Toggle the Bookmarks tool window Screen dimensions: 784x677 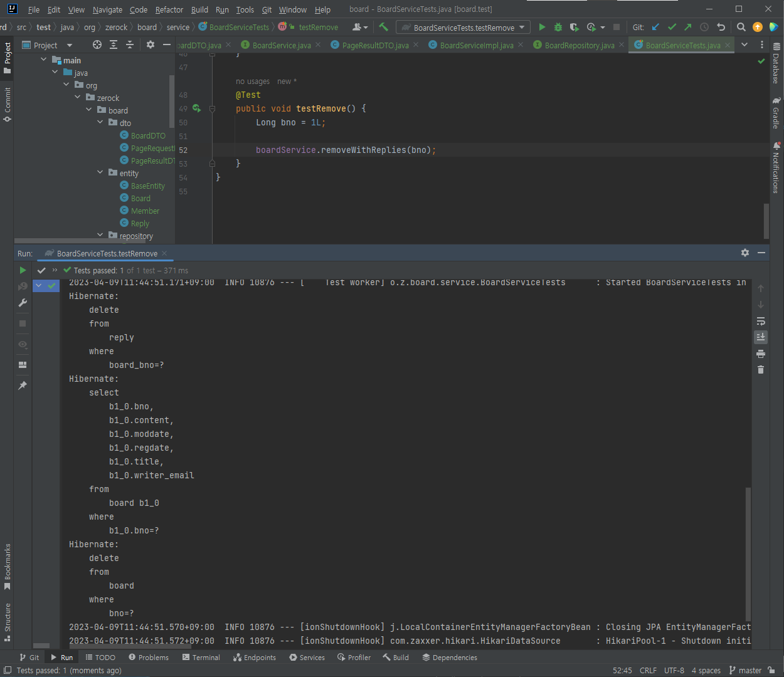[x=8, y=567]
